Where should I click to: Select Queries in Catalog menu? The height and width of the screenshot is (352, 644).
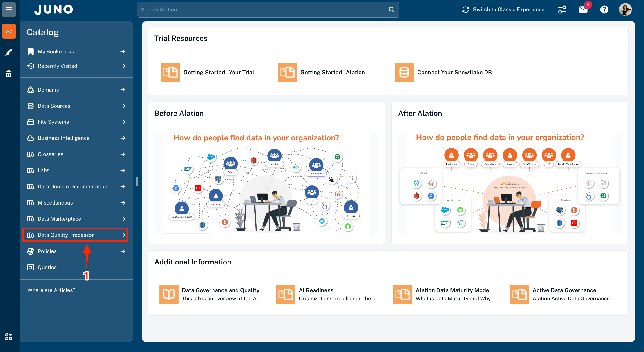point(47,267)
